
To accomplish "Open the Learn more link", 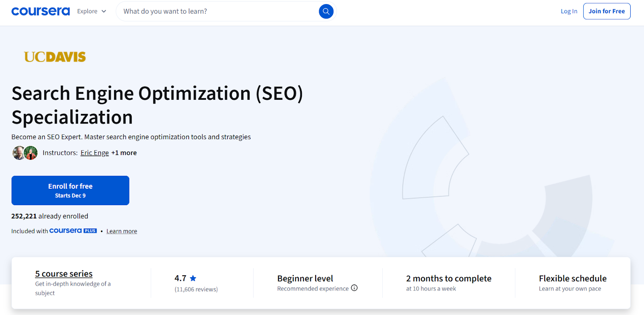I will (122, 231).
